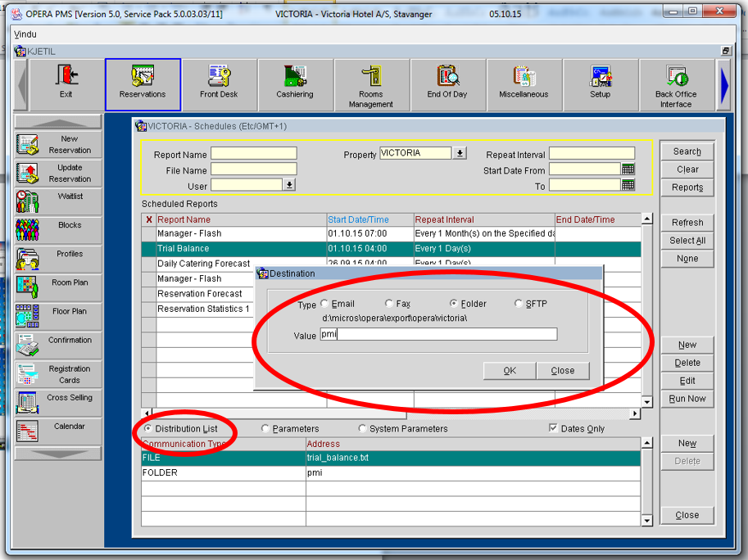Select System Parameters radio option

(x=363, y=428)
